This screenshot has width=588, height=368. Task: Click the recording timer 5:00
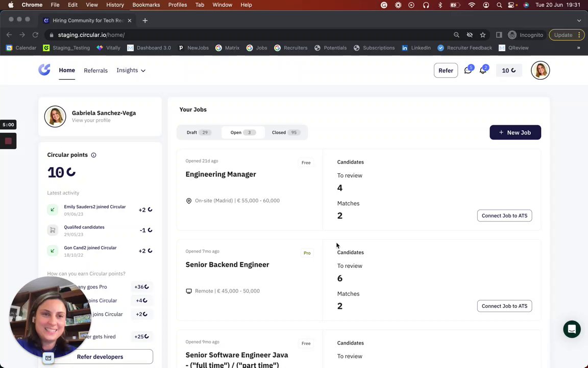click(8, 125)
